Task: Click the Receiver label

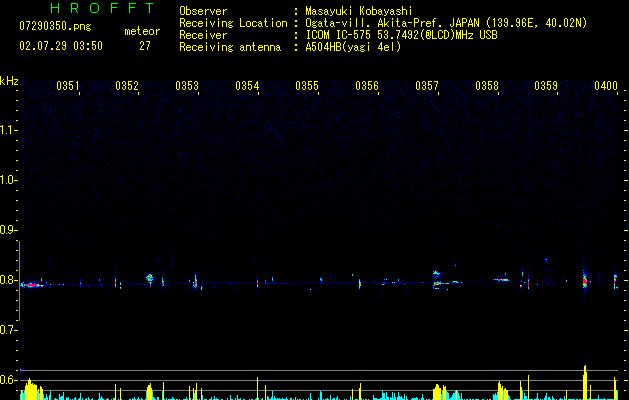Action: (203, 35)
